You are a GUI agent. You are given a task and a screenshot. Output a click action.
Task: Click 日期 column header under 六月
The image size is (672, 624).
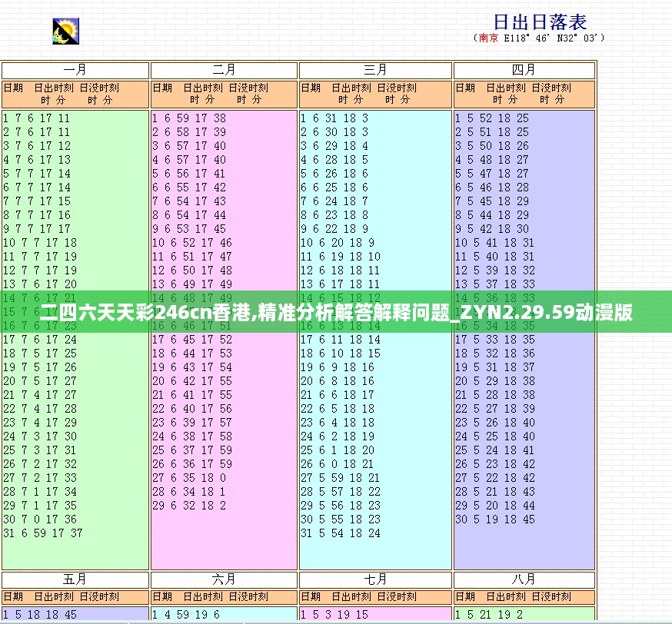[162, 596]
